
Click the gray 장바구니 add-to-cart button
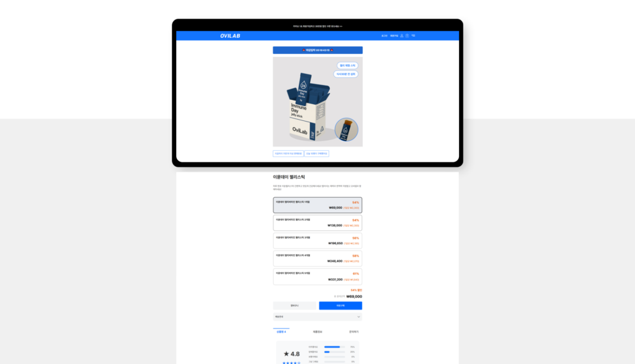pos(295,306)
